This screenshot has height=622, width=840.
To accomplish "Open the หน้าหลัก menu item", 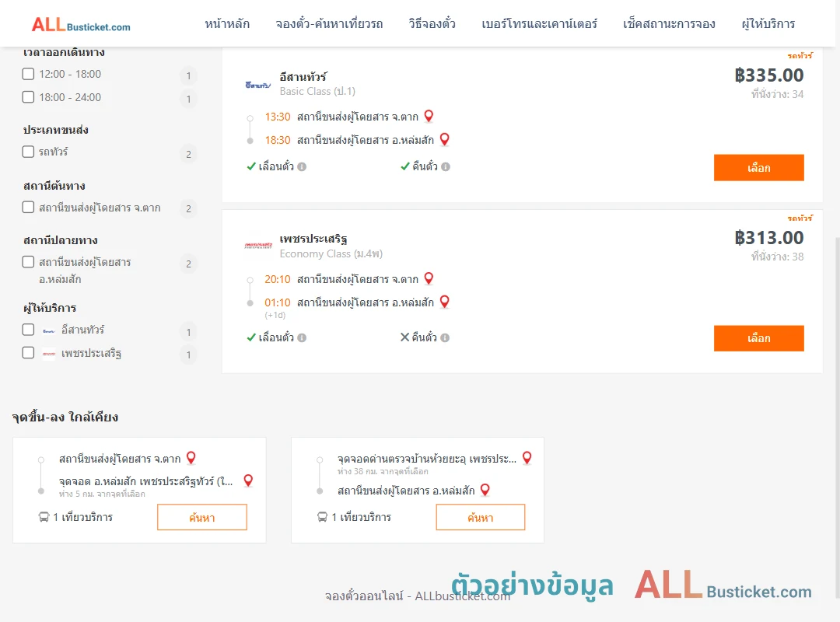I will (227, 24).
